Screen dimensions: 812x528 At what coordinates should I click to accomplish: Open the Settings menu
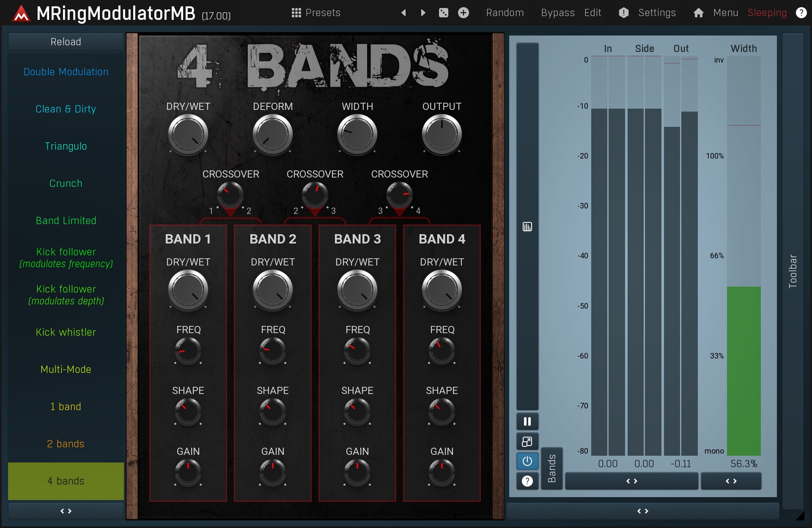(x=656, y=13)
